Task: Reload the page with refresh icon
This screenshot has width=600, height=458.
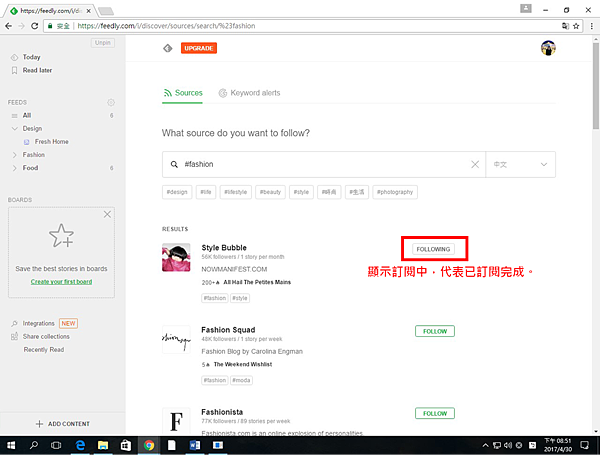Action: [x=34, y=26]
